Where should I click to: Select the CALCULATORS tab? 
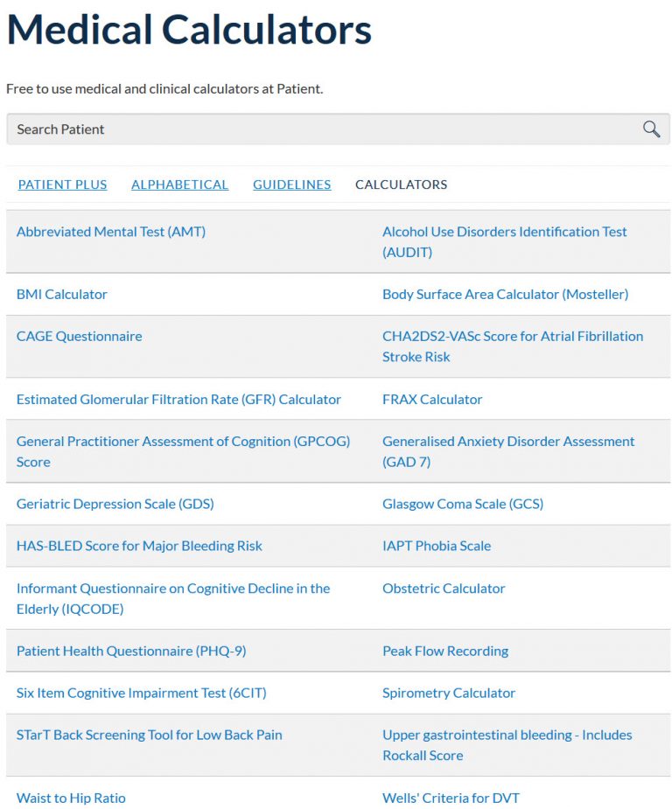coord(401,185)
